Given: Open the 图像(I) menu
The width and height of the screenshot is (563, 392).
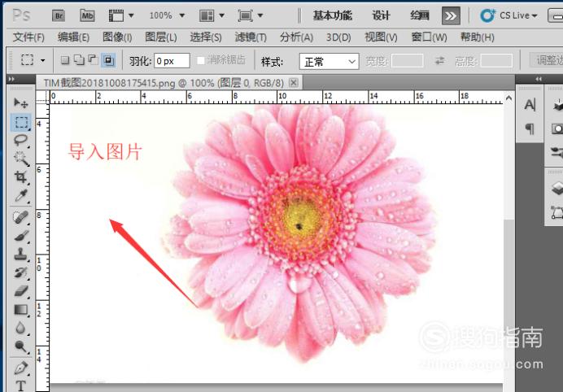Looking at the screenshot, I should pos(117,37).
